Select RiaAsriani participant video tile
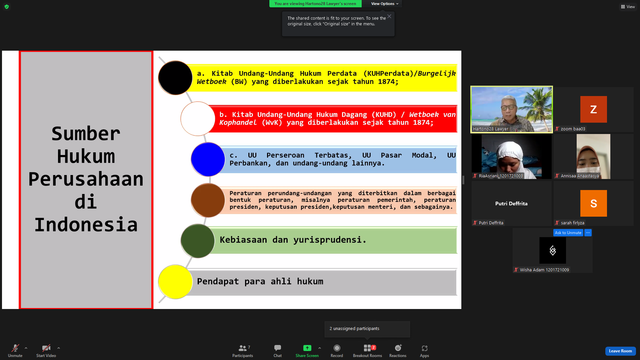Image resolution: width=640 pixels, height=360 pixels. 511,156
